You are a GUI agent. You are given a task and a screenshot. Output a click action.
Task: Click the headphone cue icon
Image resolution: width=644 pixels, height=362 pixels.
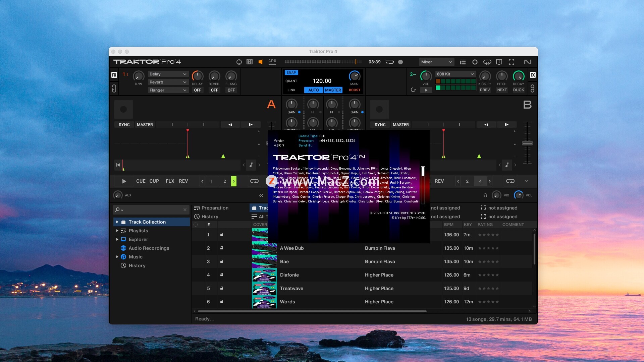tap(485, 195)
